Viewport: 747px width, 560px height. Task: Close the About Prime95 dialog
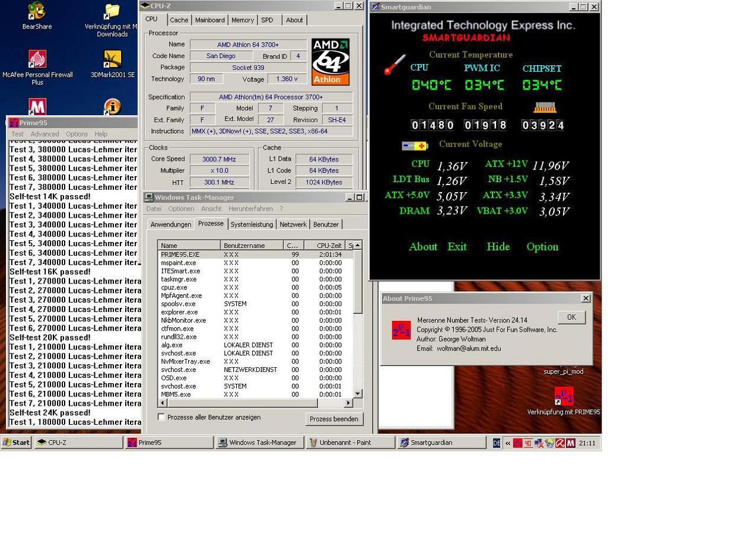(x=586, y=298)
